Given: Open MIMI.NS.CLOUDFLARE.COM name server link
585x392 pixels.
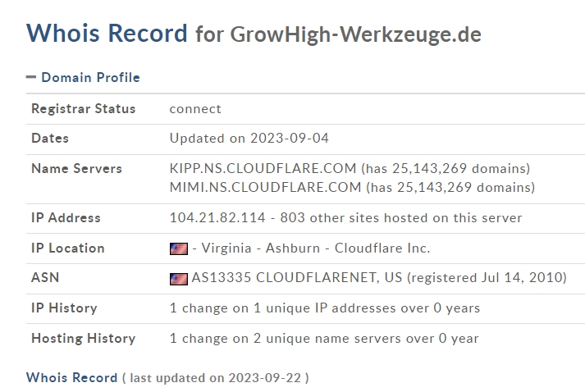Looking at the screenshot, I should [265, 187].
